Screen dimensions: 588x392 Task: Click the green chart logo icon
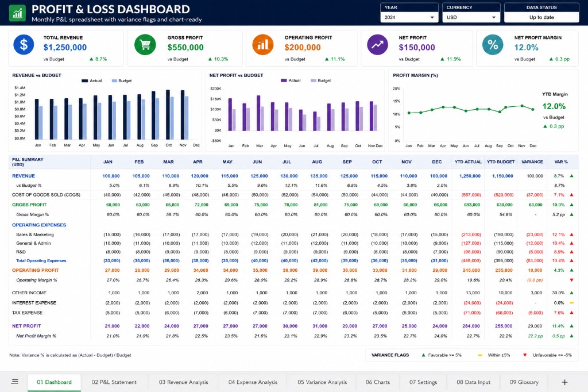17,14
